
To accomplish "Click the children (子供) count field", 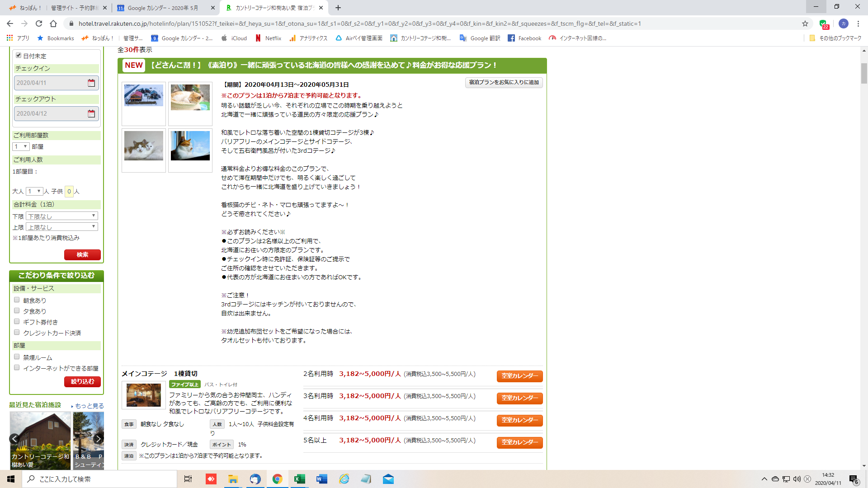I will click(x=69, y=191).
